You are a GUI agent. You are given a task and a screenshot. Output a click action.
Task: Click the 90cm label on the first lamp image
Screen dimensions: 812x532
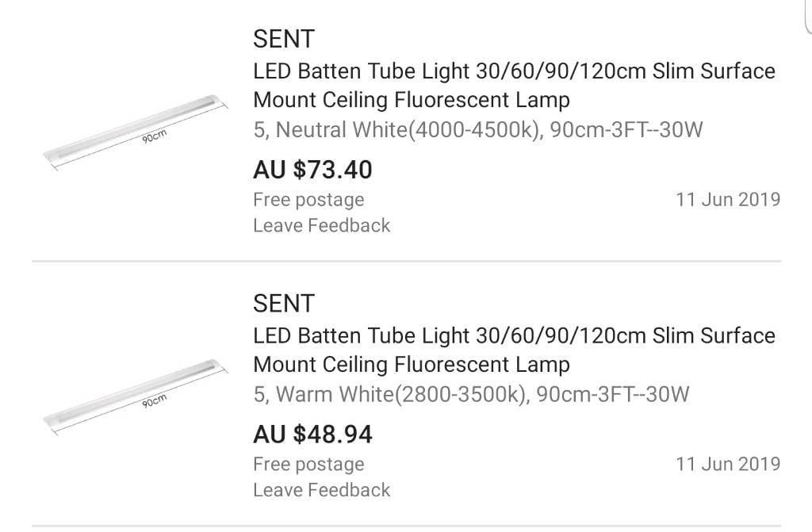(x=155, y=137)
